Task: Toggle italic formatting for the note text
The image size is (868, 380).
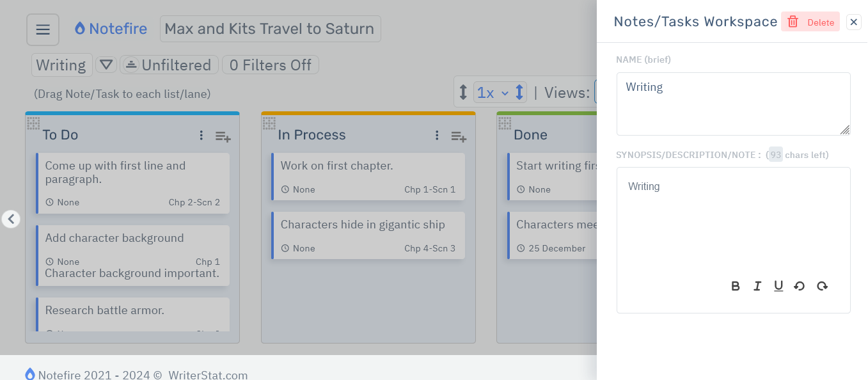Action: tap(757, 286)
